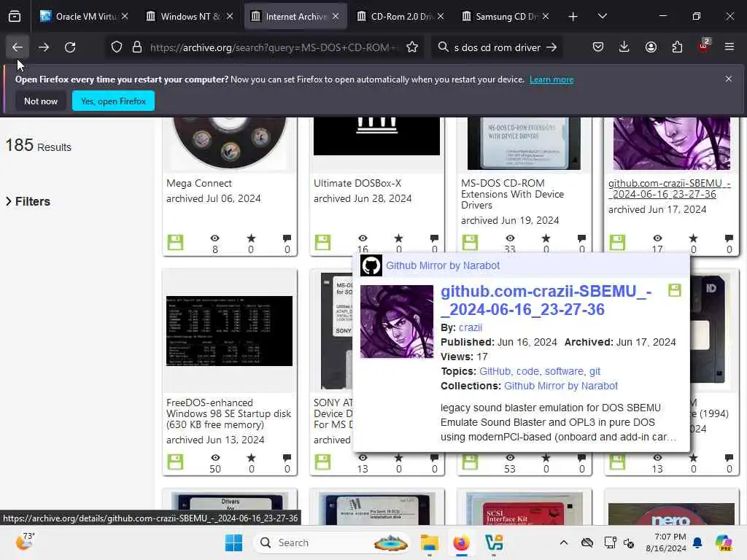This screenshot has height=560, width=747.
Task: Click the software floppy icon on Ultimate DOSBox-X card
Action: pyautogui.click(x=322, y=242)
